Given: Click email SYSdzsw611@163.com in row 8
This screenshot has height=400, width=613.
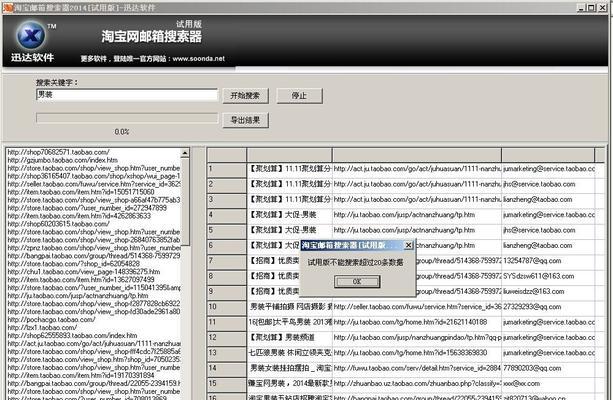Looking at the screenshot, I should pyautogui.click(x=539, y=276).
